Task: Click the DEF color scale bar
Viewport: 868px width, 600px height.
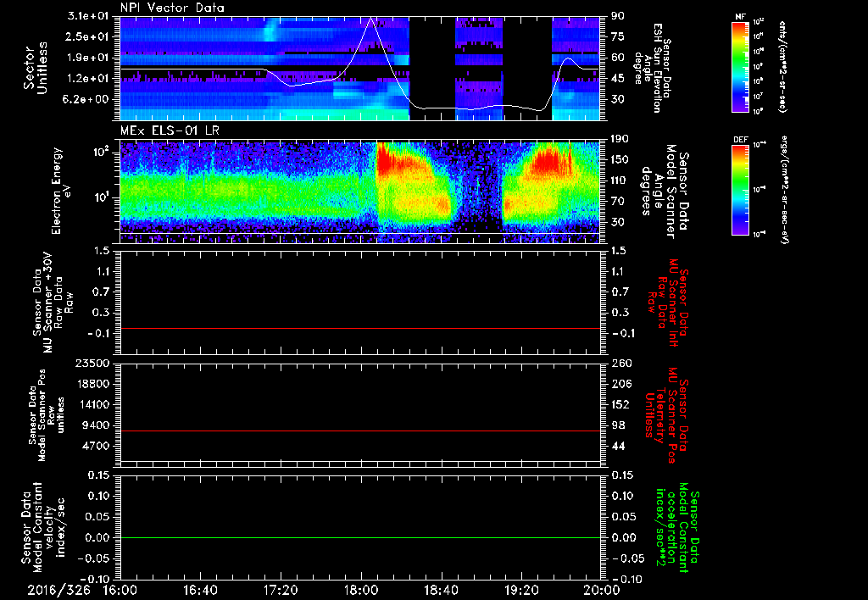Action: [x=740, y=190]
